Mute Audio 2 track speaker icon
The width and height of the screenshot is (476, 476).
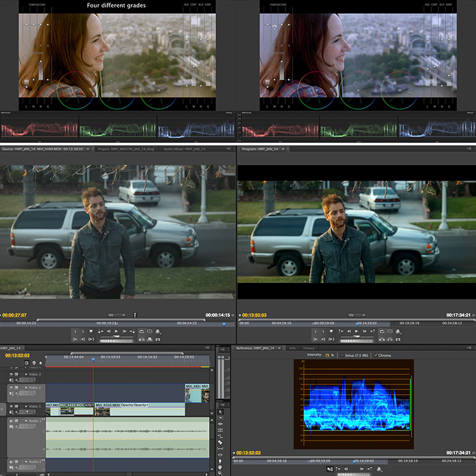(x=11, y=461)
